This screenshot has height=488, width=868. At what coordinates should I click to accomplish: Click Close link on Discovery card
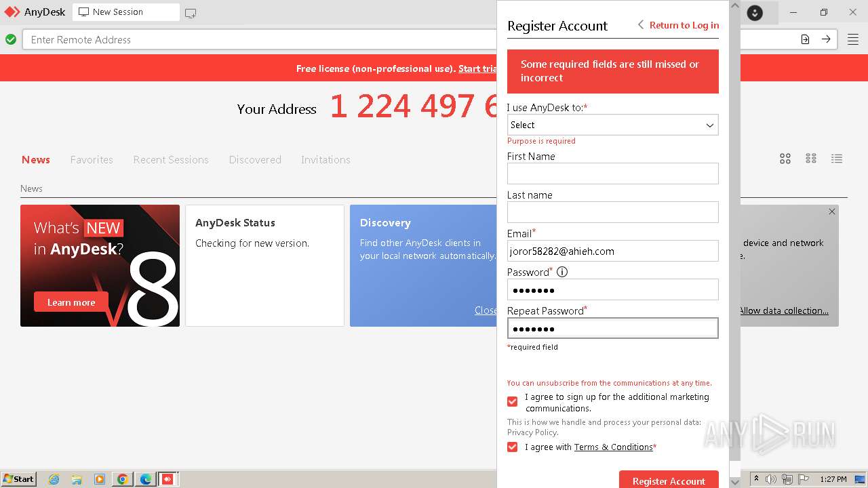pos(486,310)
